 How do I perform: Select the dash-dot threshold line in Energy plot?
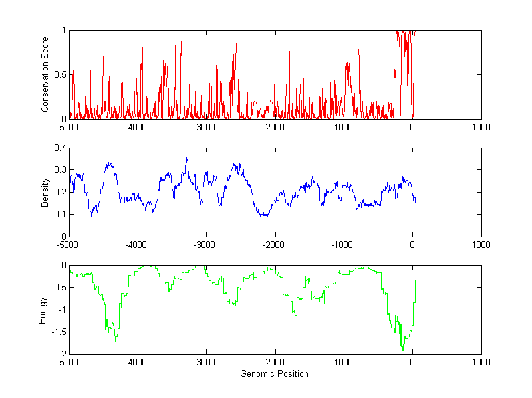[x=199, y=310]
